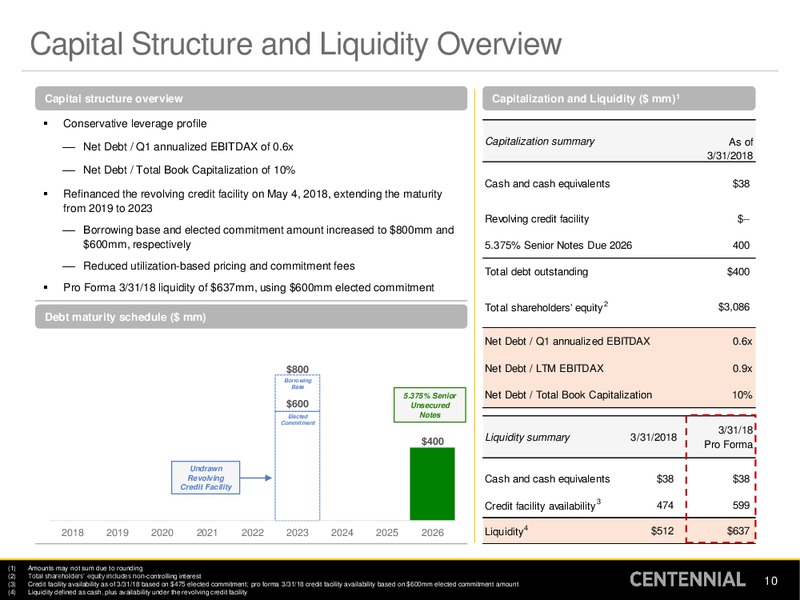Screen dimensions: 800x600
Task: Click the '0.6x' ratio value in the table
Action: 742,341
